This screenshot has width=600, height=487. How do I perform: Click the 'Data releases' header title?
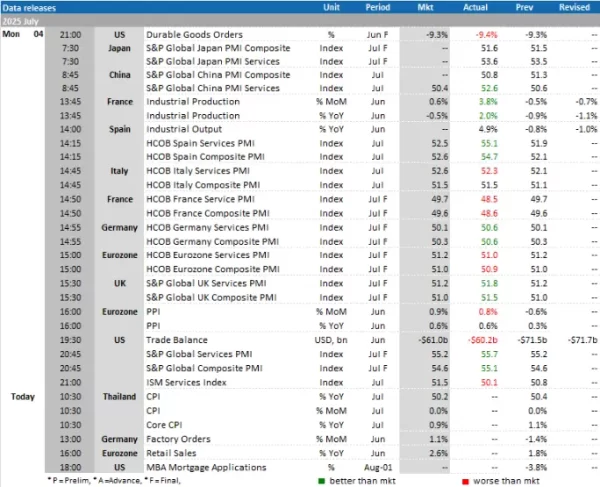click(29, 8)
